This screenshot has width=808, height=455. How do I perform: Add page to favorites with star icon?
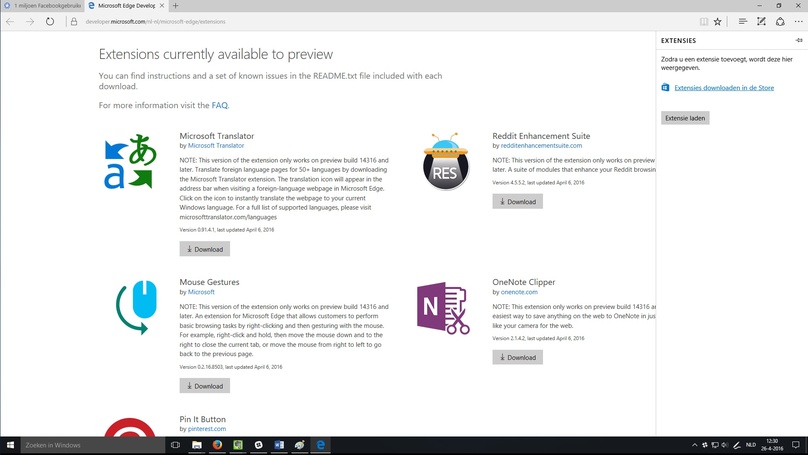tap(717, 22)
